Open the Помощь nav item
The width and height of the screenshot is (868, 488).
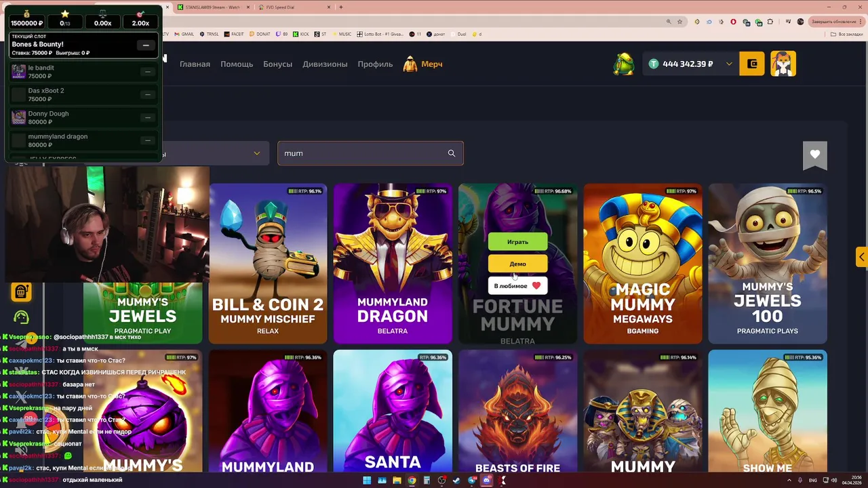[x=237, y=64]
